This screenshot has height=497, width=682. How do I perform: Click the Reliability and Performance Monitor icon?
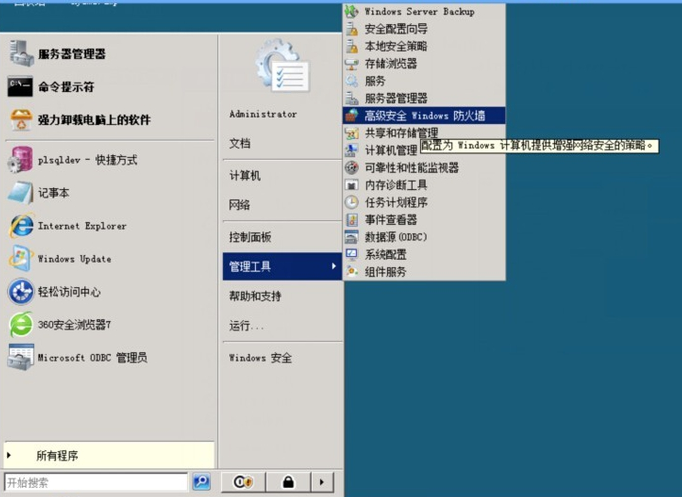[x=351, y=167]
